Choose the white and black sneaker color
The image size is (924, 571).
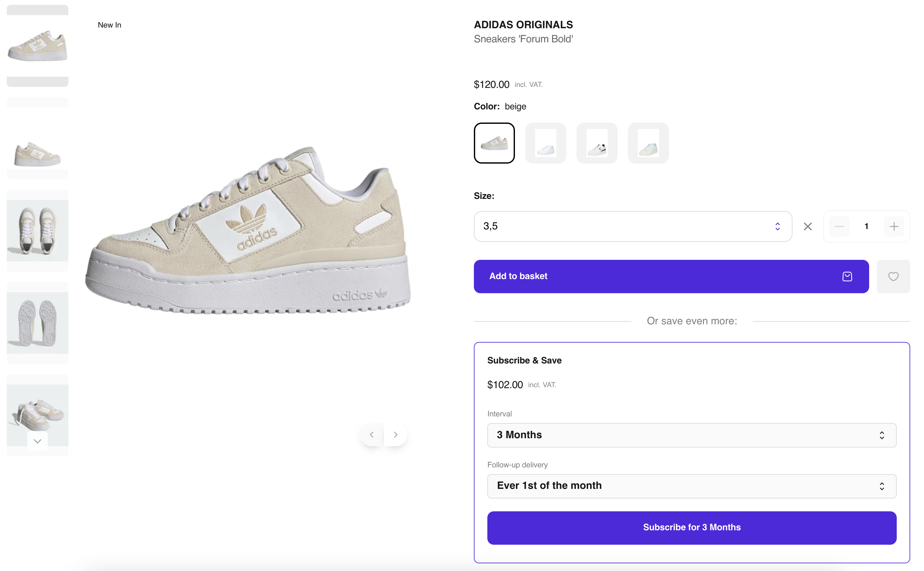597,143
